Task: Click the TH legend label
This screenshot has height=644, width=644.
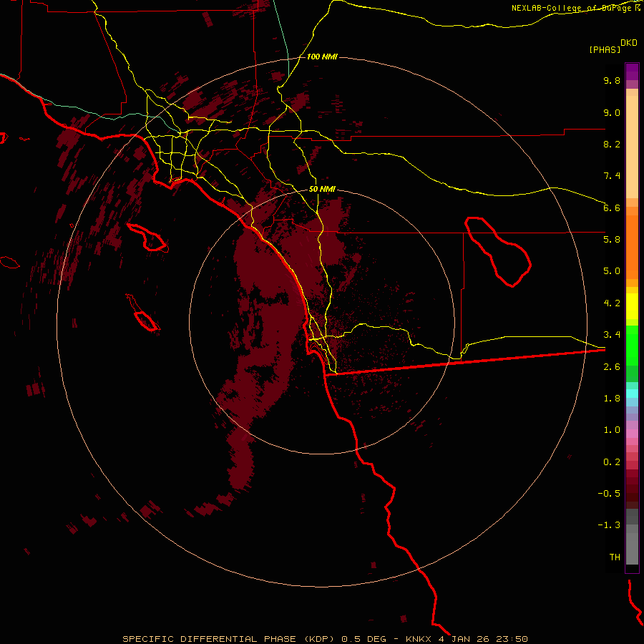Action: point(615,557)
